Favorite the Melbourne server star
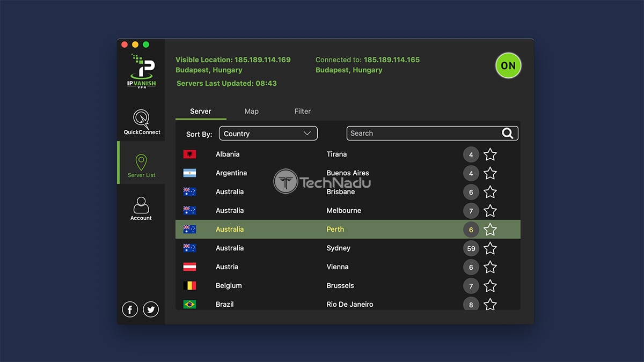Image resolution: width=644 pixels, height=362 pixels. (490, 211)
